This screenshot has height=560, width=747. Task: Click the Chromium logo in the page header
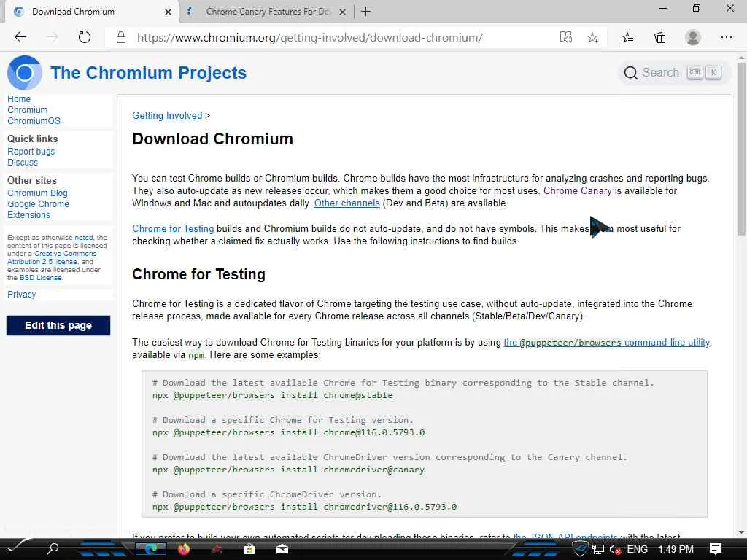[x=24, y=73]
